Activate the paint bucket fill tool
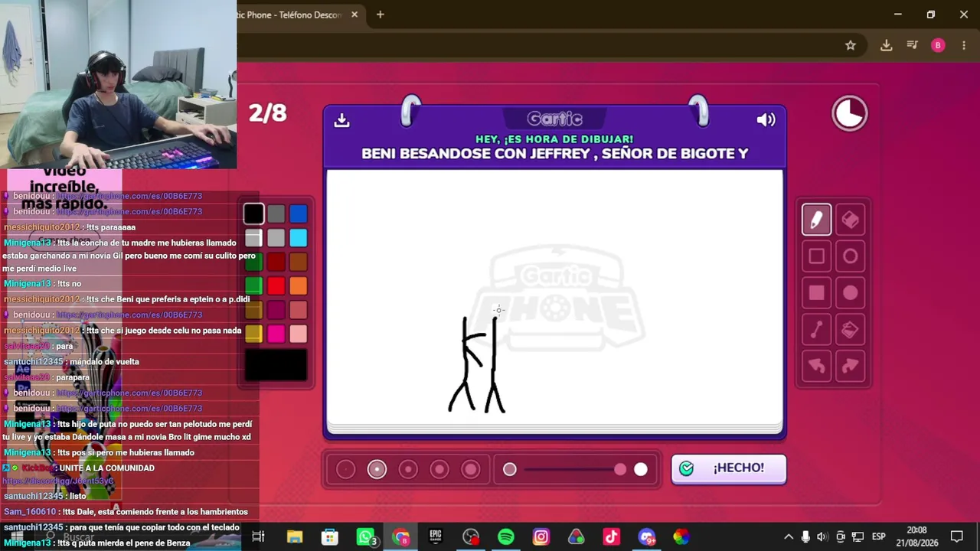 coord(850,330)
